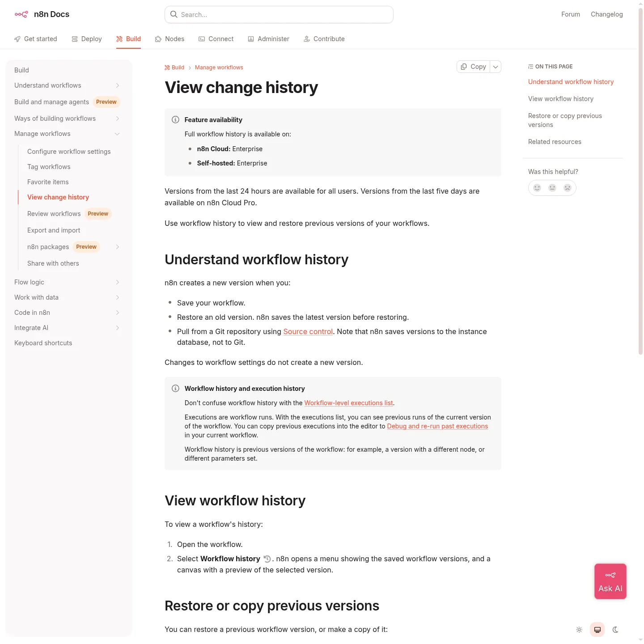The image size is (644, 644).
Task: Open Tag workflows page
Action: pyautogui.click(x=49, y=167)
